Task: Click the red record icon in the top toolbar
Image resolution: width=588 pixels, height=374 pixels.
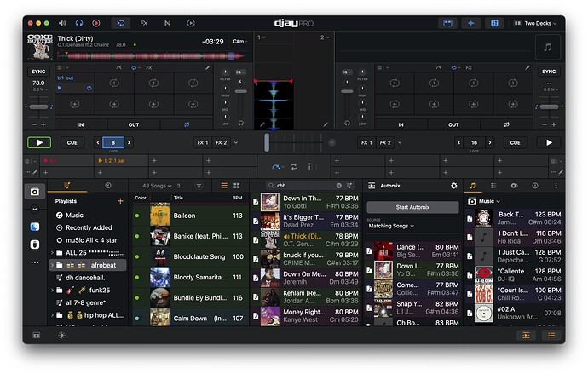Action: pyautogui.click(x=95, y=23)
